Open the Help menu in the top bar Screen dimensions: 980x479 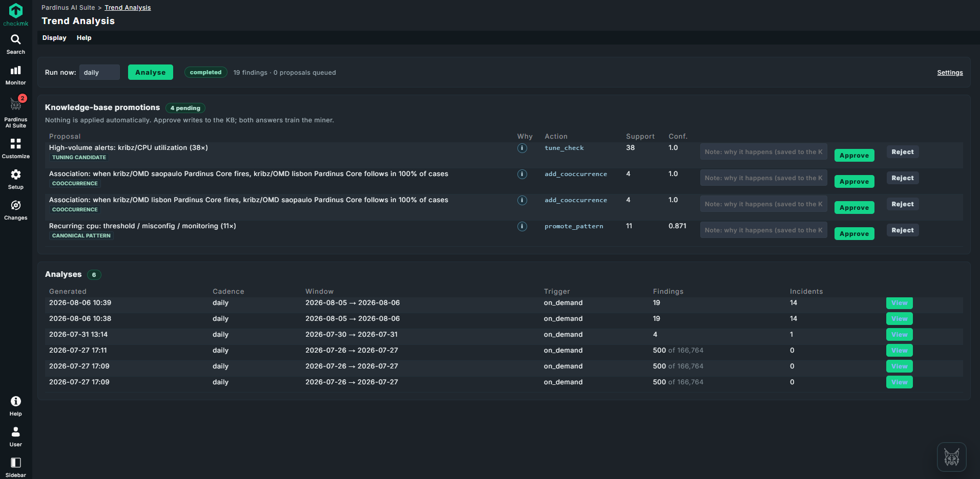(x=84, y=38)
